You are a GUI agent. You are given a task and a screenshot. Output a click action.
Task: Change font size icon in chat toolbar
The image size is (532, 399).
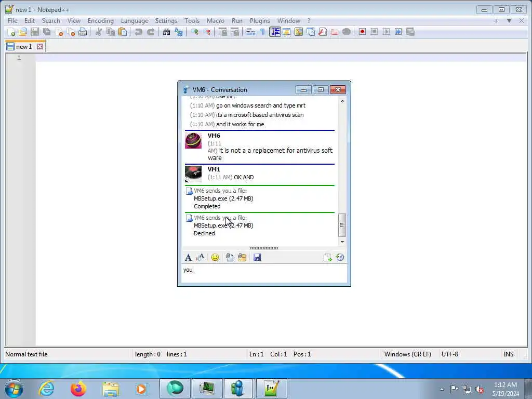[200, 258]
